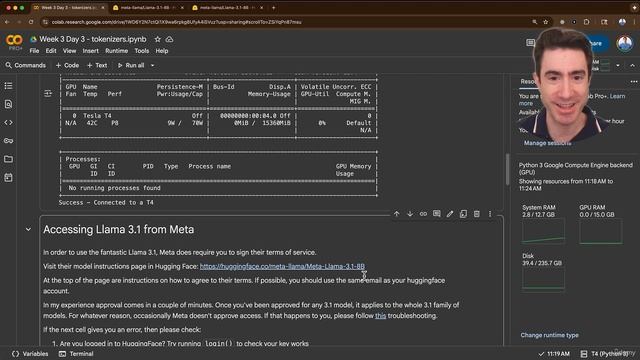This screenshot has width=640, height=360.
Task: Open the code snippets sidebar icon
Action: pos(8,122)
